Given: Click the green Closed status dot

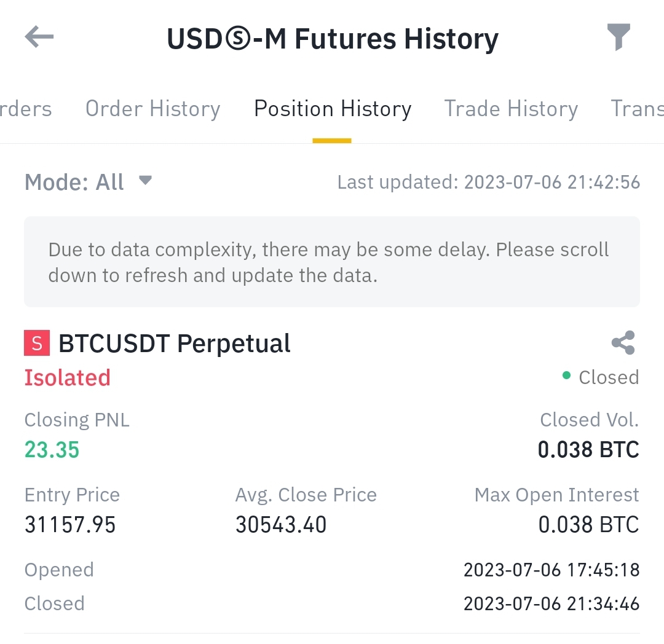Looking at the screenshot, I should (x=566, y=375).
